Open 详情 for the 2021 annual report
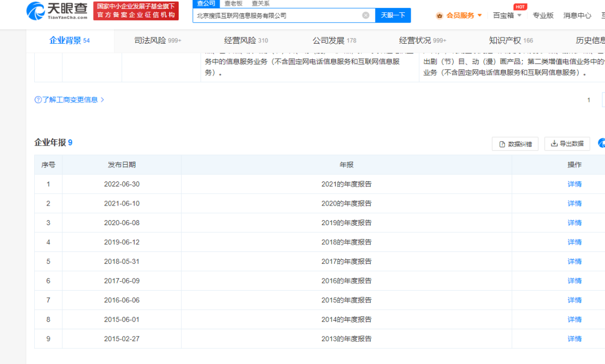The height and width of the screenshot is (364, 605). 575,184
